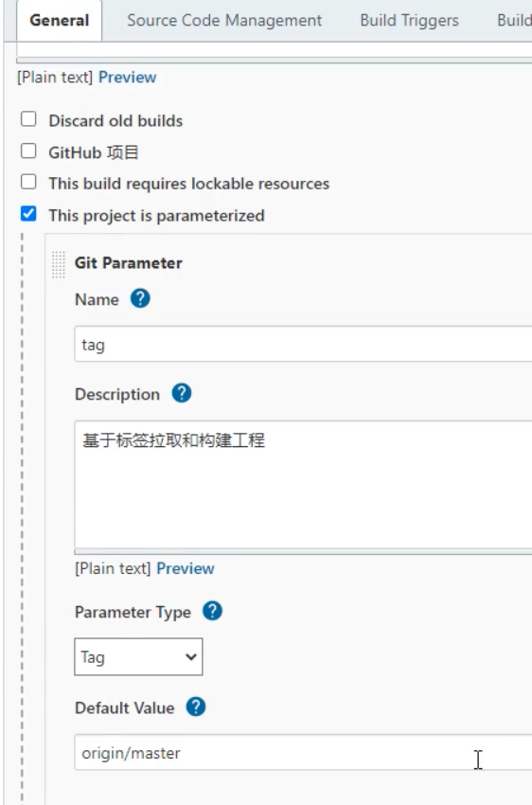Focus the Default Value field origin/master
This screenshot has width=532, height=805.
tap(303, 752)
